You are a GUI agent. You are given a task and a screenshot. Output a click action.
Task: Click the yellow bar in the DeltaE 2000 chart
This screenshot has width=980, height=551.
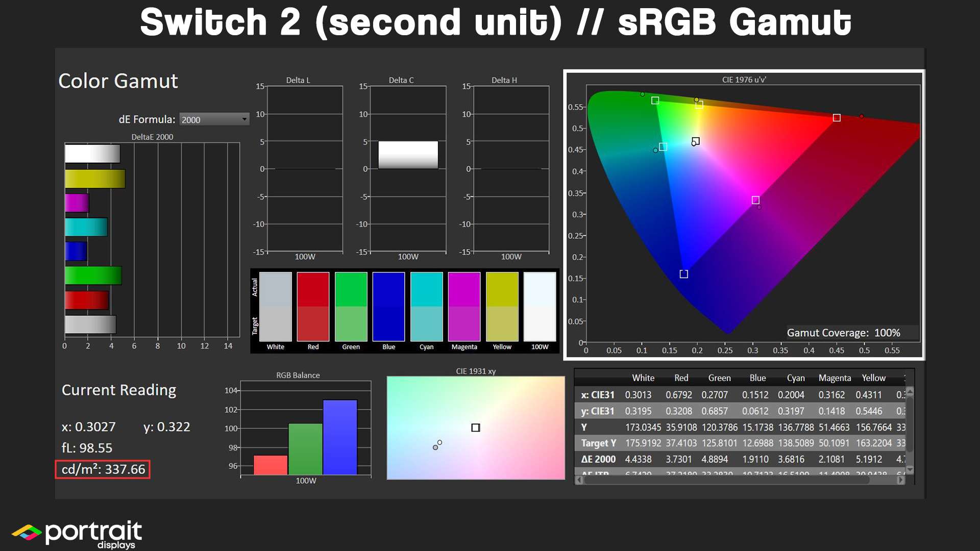(x=95, y=179)
